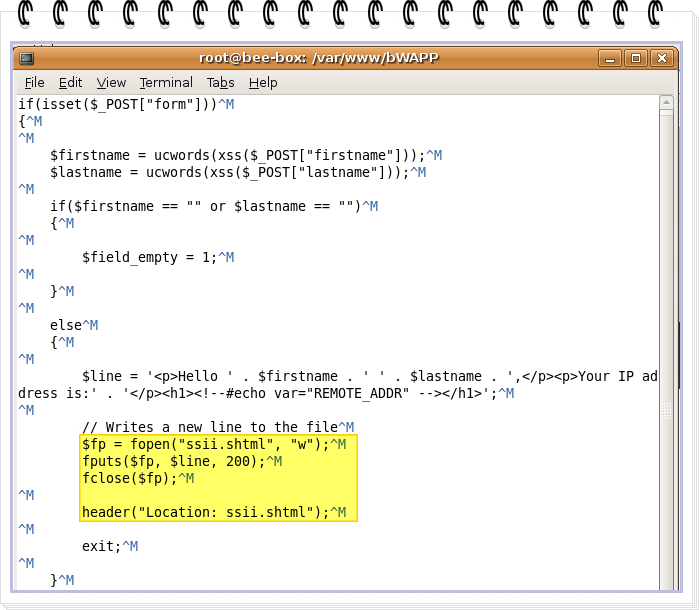Click the fclose($fp); line
Screen dimensions: 699x610
coord(138,478)
